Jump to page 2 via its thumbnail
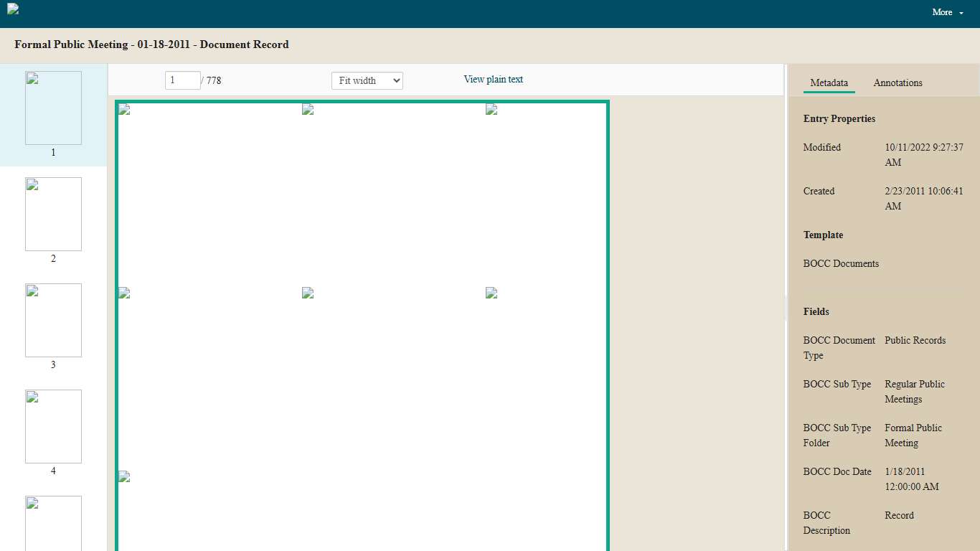Image resolution: width=980 pixels, height=551 pixels. point(53,215)
